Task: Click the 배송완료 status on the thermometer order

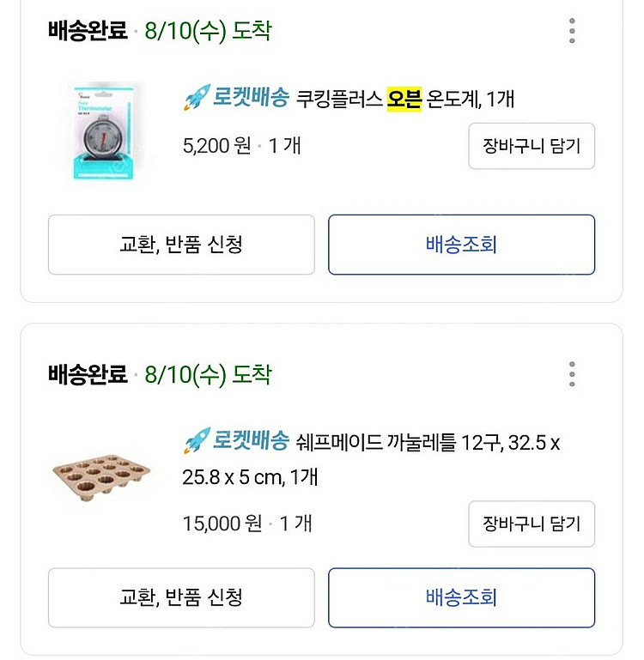Action: coord(88,32)
